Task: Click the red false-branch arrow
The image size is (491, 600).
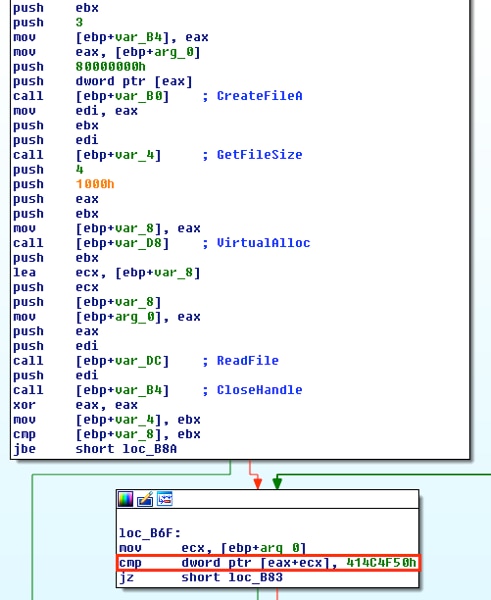Action: (x=257, y=482)
